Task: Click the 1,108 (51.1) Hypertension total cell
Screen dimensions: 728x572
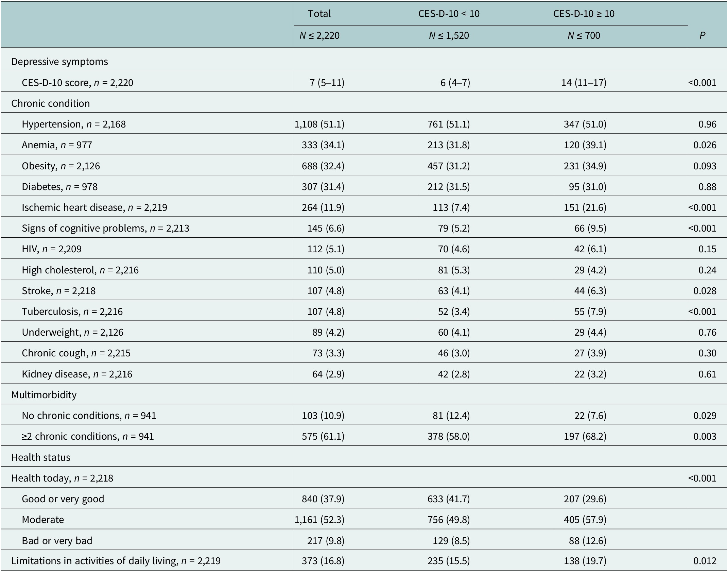Action: coord(319,124)
